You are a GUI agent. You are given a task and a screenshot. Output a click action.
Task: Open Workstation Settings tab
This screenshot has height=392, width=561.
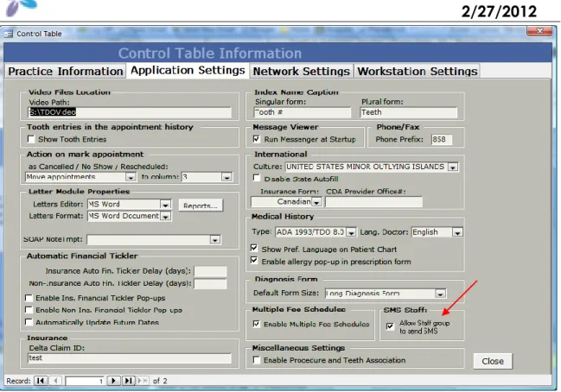point(418,71)
